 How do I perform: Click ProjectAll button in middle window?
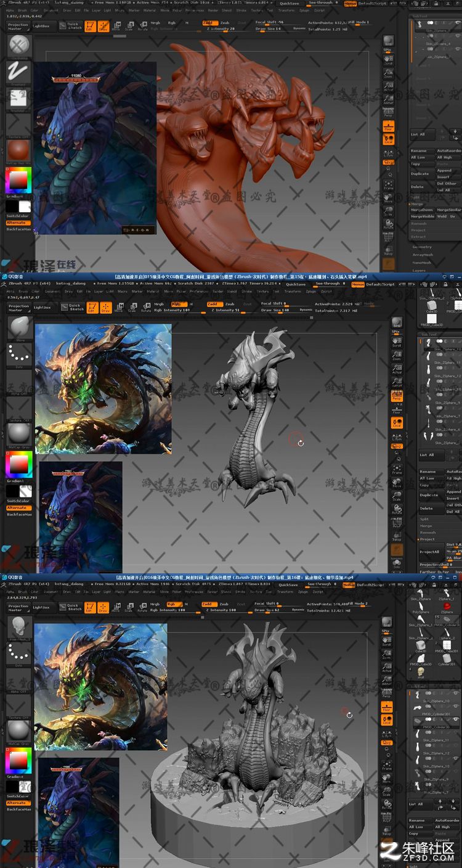click(x=431, y=552)
